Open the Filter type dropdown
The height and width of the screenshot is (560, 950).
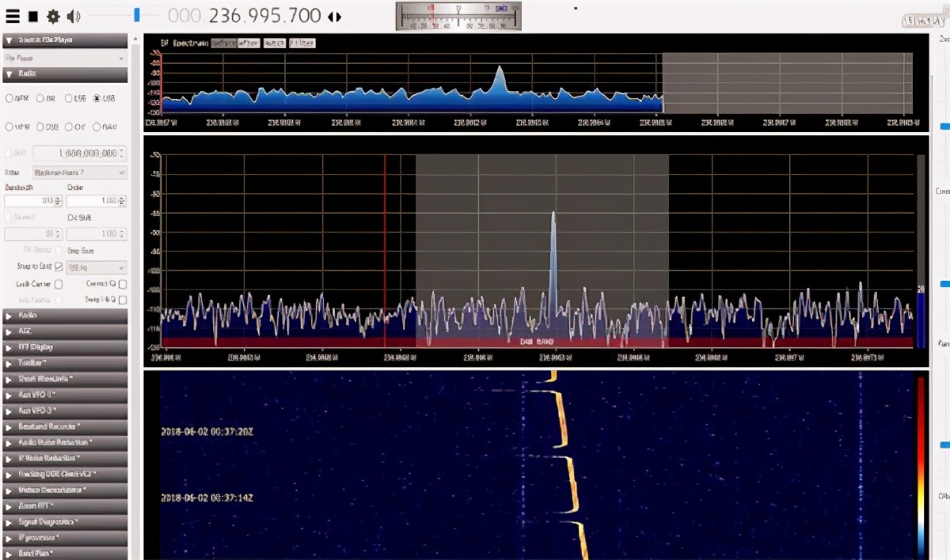(79, 172)
